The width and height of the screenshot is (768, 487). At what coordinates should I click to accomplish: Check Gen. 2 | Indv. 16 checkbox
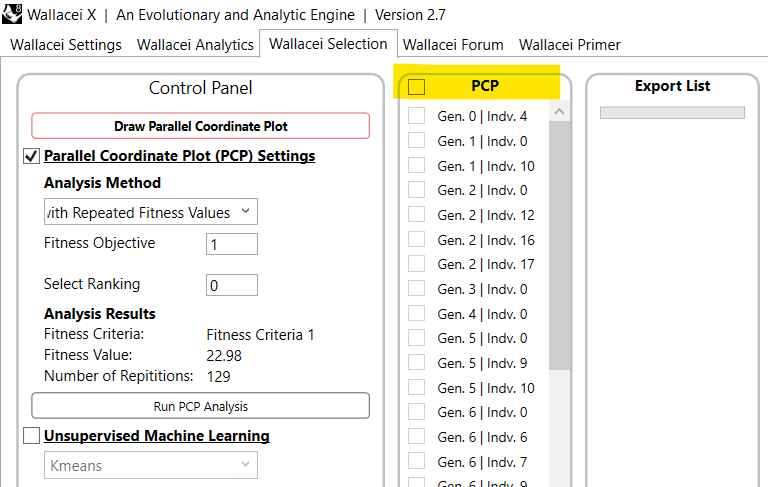tap(416, 239)
